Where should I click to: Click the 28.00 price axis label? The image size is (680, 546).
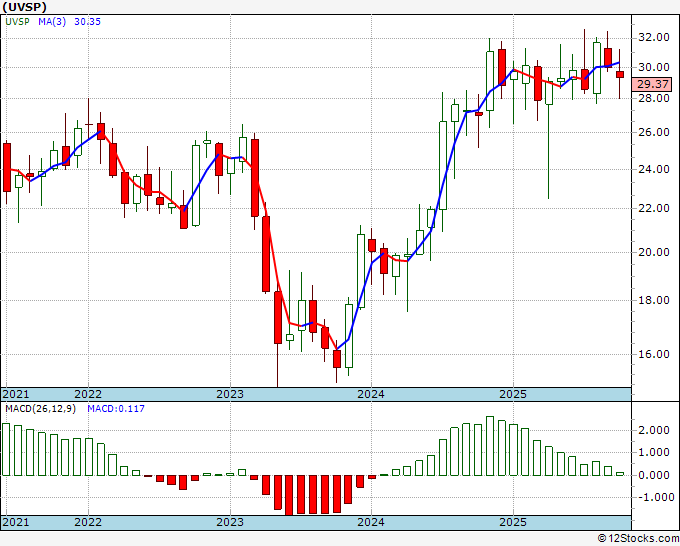pyautogui.click(x=654, y=98)
